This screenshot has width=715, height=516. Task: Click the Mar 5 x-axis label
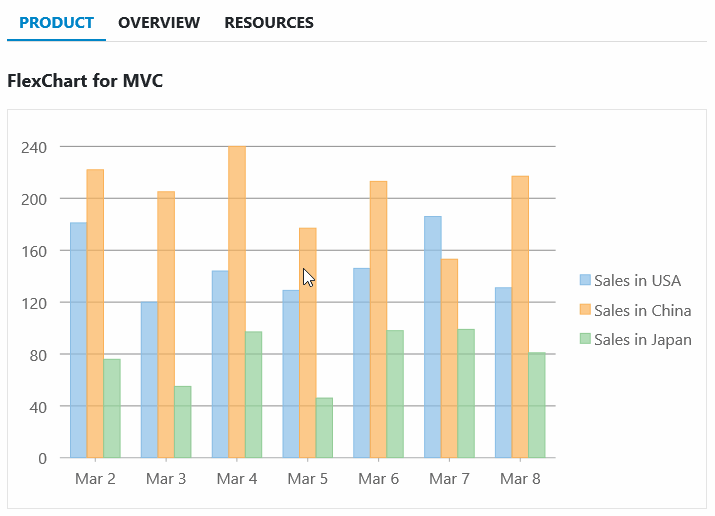[307, 479]
